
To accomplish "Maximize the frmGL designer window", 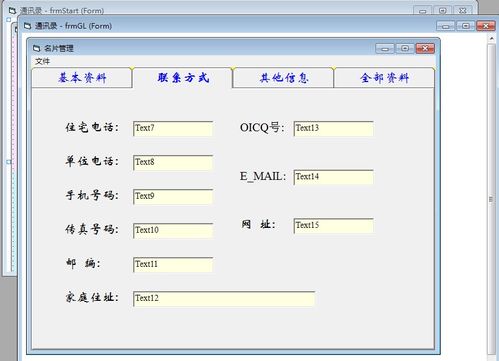I will tap(466, 26).
